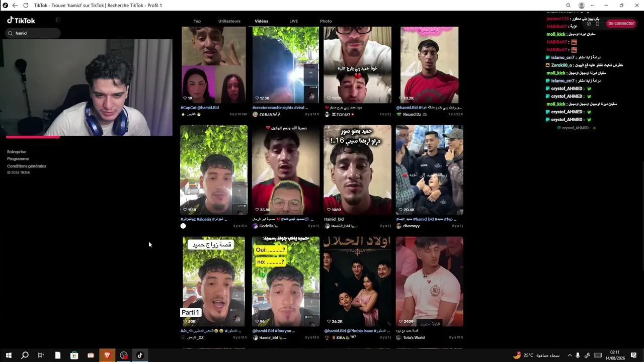The height and width of the screenshot is (362, 644).
Task: Go back with the browser back arrow
Action: point(15,6)
